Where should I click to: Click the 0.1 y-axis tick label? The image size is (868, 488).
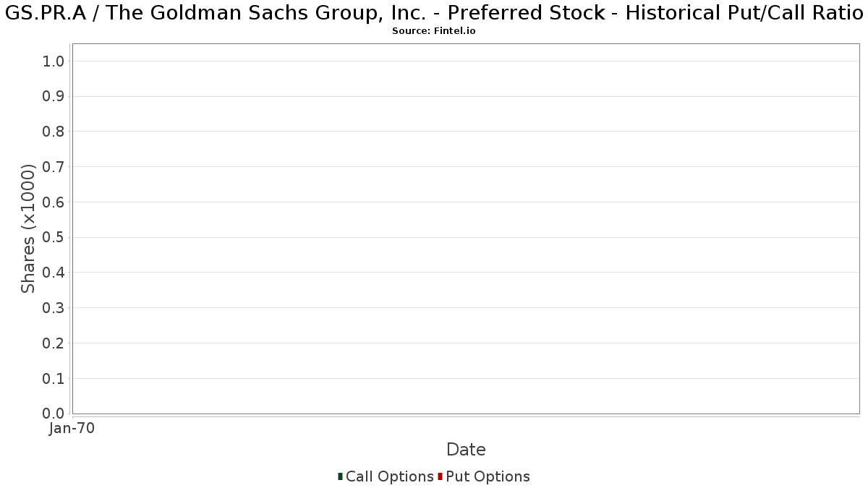point(54,379)
